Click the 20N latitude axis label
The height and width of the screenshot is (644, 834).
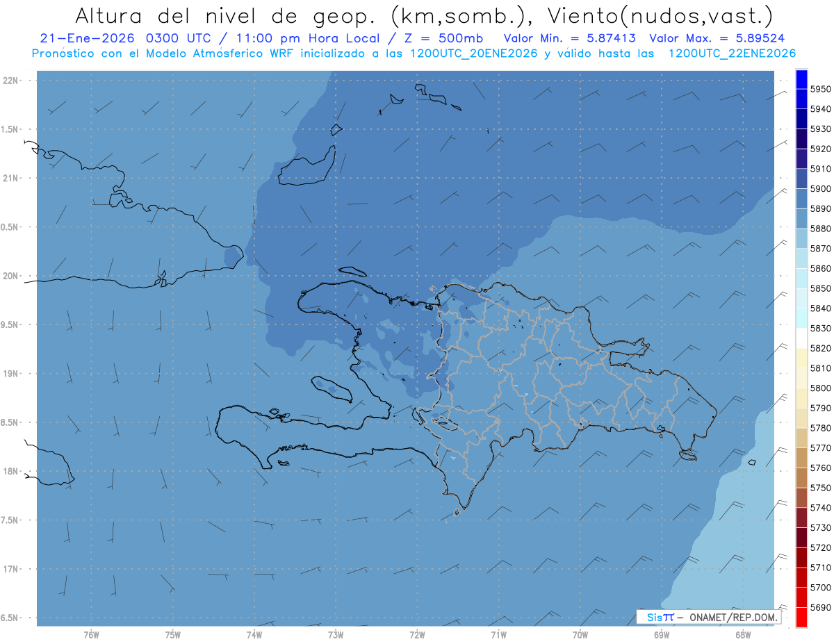pos(11,276)
